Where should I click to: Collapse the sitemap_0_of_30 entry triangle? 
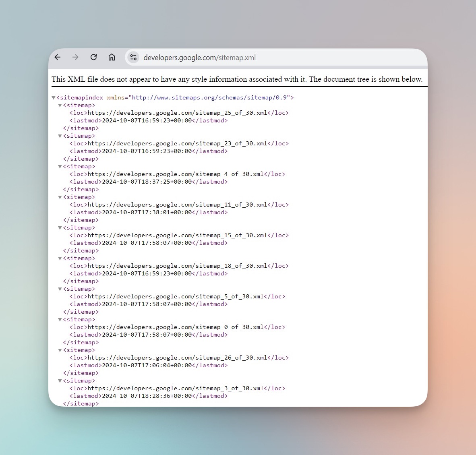pyautogui.click(x=60, y=319)
